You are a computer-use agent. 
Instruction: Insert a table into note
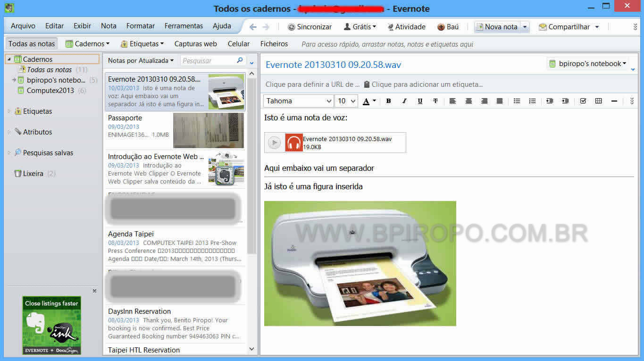click(598, 101)
